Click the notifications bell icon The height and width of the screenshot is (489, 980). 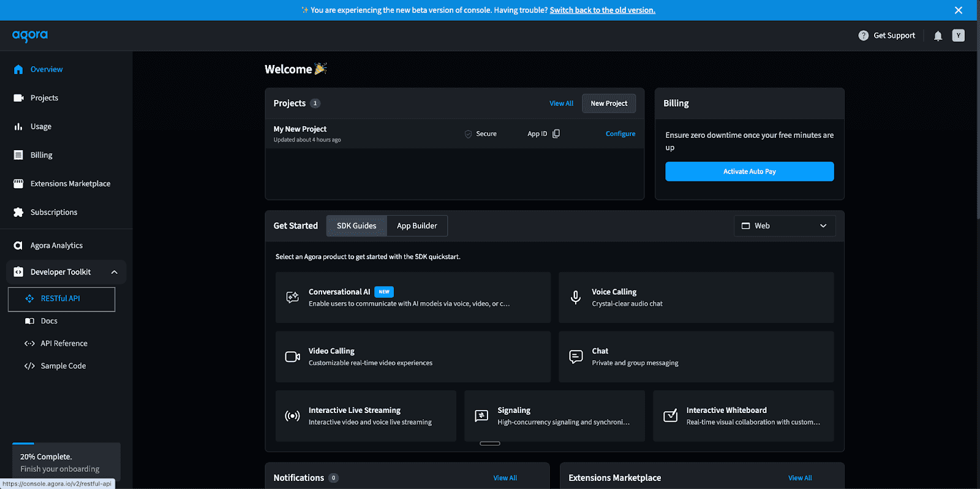pos(938,36)
